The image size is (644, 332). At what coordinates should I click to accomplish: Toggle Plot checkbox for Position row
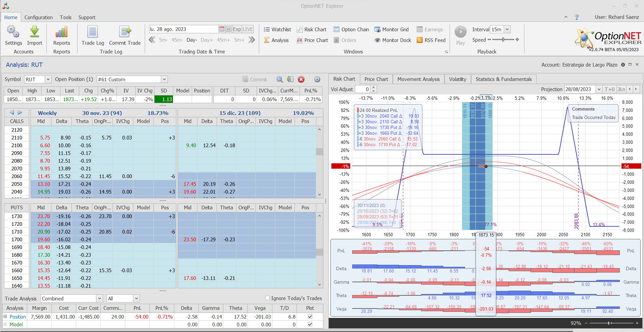[310, 317]
